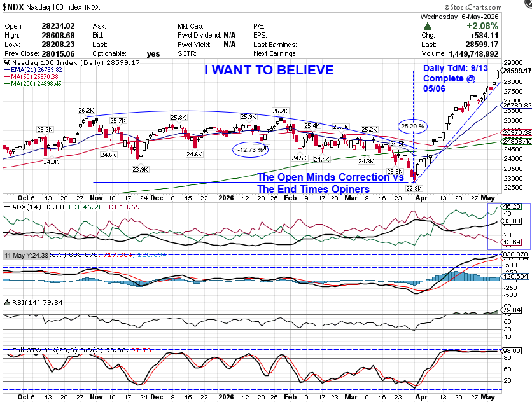This screenshot has width=532, height=402.
Task: Click the Prev Close value 28015.06
Action: tap(58, 53)
